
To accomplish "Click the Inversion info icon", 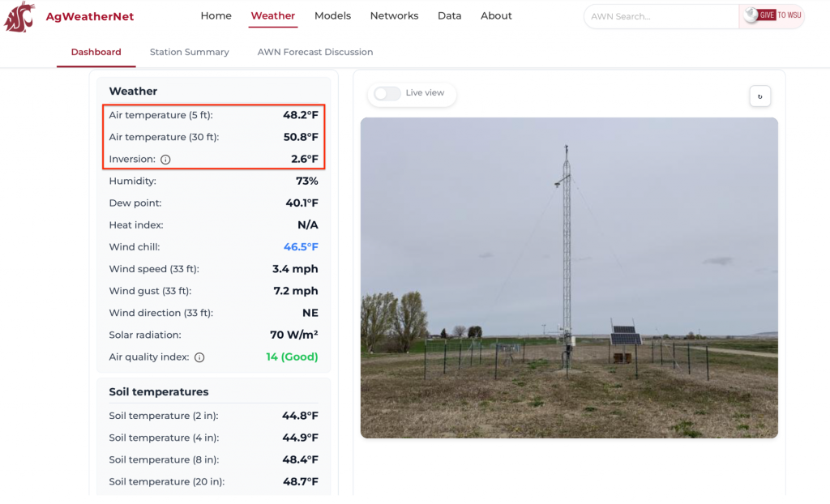I will click(166, 160).
